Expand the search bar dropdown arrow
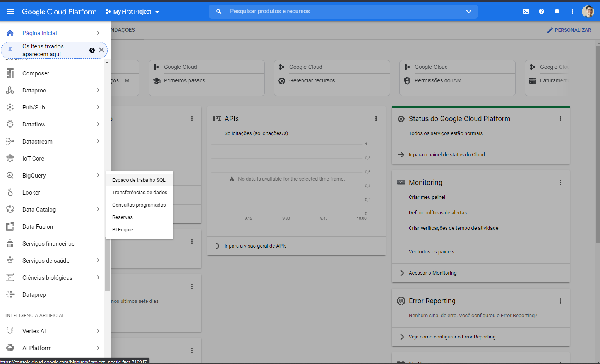 click(x=469, y=12)
